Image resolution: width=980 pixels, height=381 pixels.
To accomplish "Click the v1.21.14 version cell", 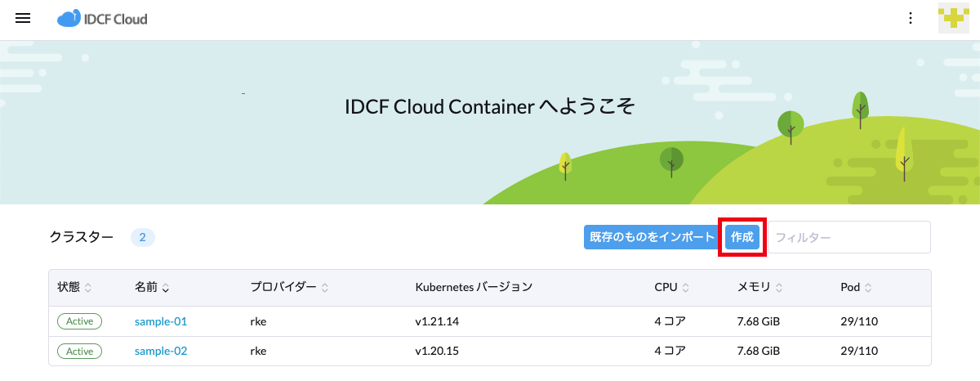I will pos(437,321).
